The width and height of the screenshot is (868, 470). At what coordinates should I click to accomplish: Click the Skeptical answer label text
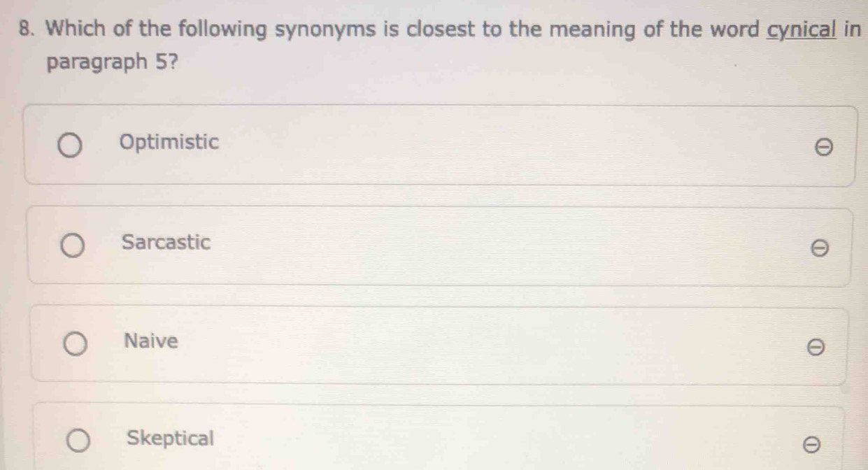tap(171, 439)
